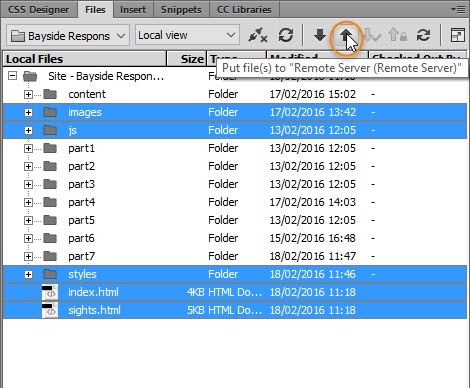Click the Check Out files icon

(x=372, y=35)
